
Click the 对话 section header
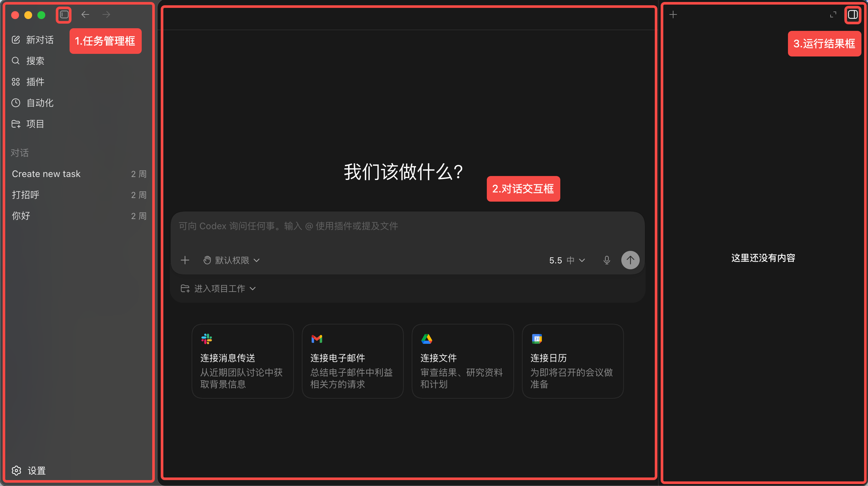(x=20, y=153)
